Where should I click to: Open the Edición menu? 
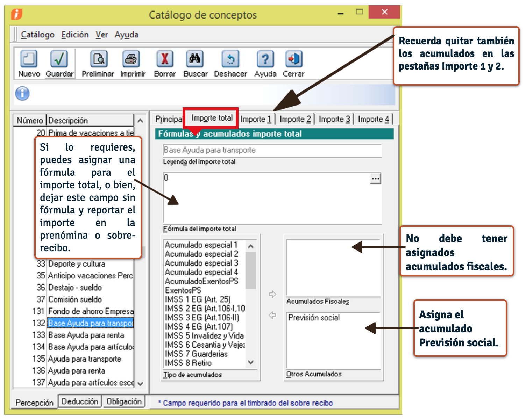pos(75,35)
